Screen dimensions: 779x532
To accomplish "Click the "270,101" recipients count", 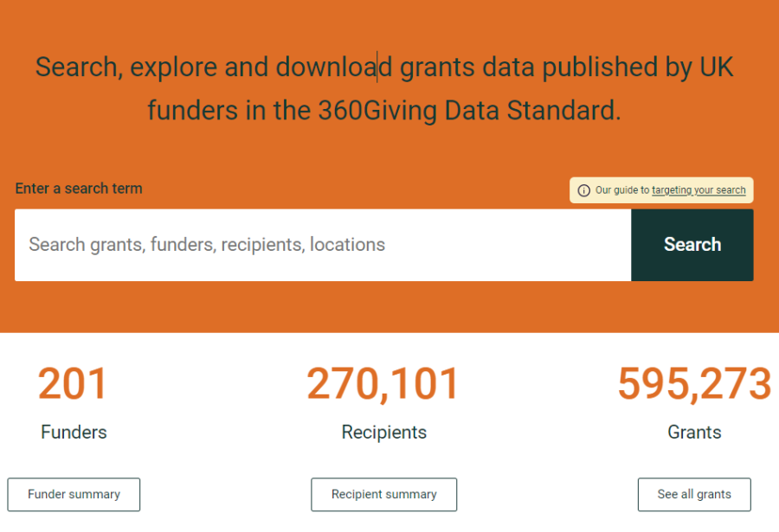I will [x=383, y=383].
